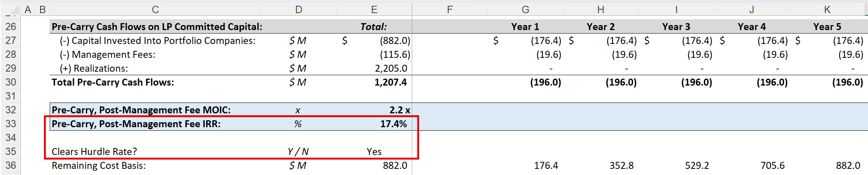868x175 pixels.
Task: Select row 32 header
Action: tap(10, 110)
